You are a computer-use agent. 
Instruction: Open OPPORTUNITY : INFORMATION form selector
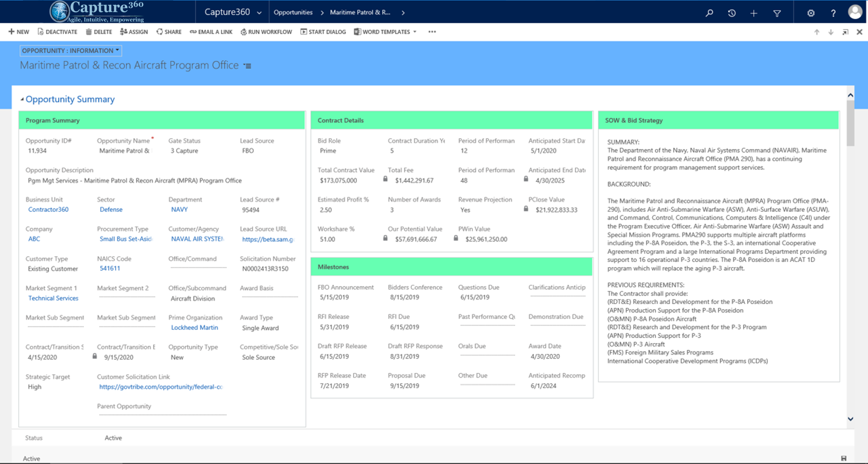pyautogui.click(x=70, y=50)
